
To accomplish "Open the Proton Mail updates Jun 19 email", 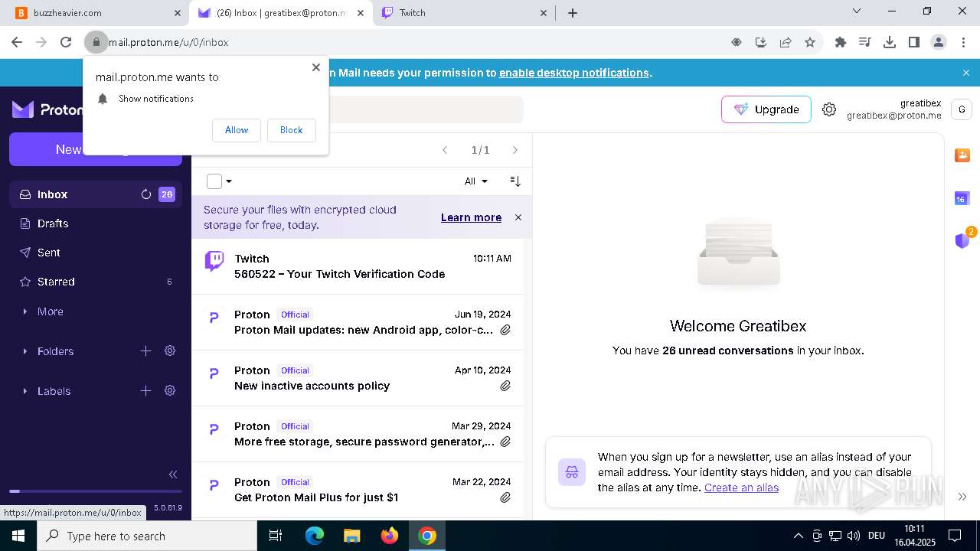I will coord(358,322).
